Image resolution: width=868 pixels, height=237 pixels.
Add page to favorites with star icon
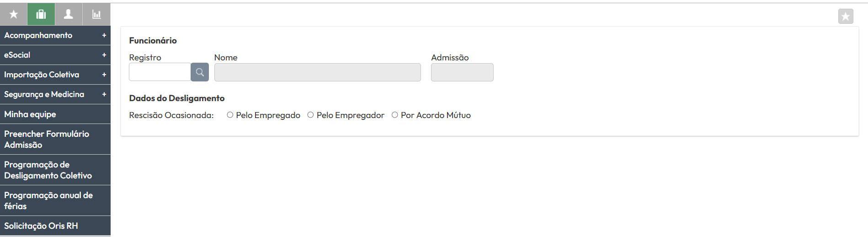click(x=846, y=16)
